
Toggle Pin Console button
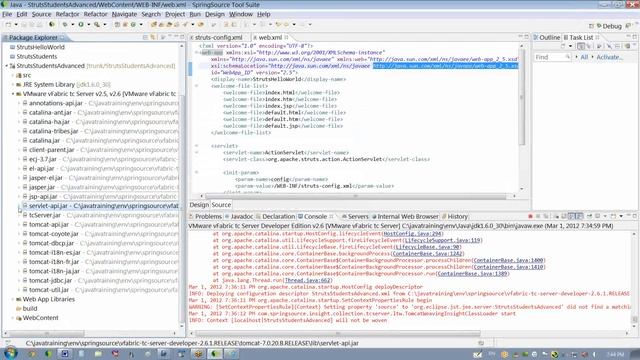(589, 216)
